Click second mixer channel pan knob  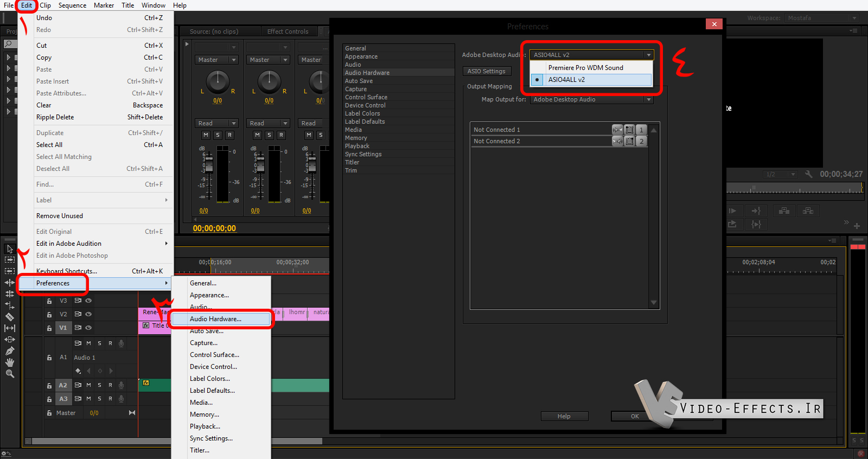270,81
